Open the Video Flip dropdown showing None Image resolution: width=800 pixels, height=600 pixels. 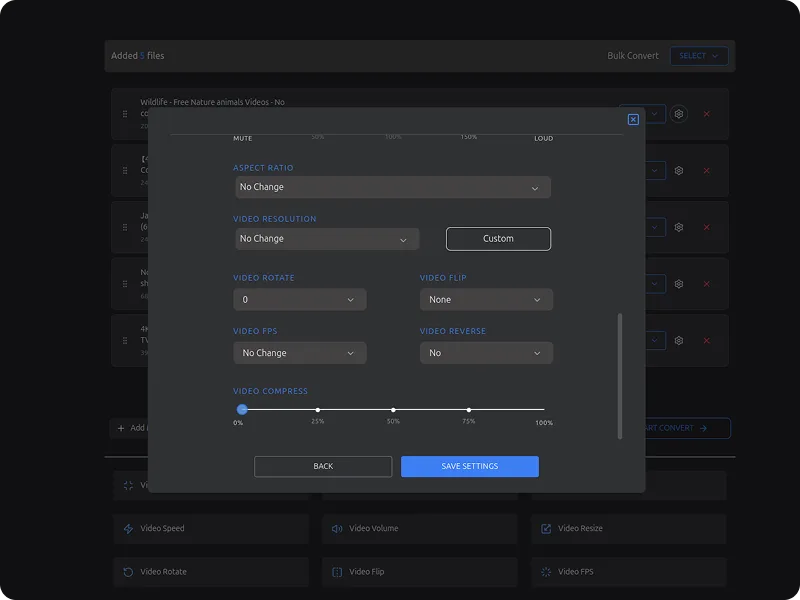(x=486, y=299)
